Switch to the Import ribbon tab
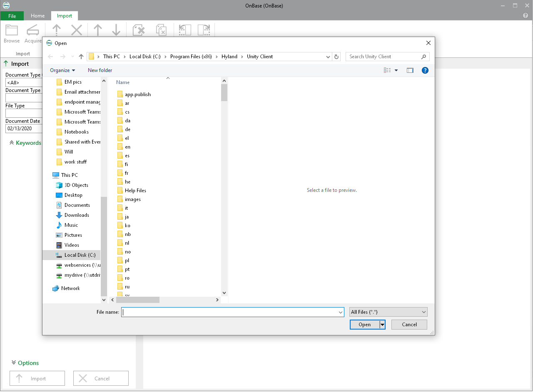This screenshot has height=392, width=533. (x=65, y=16)
